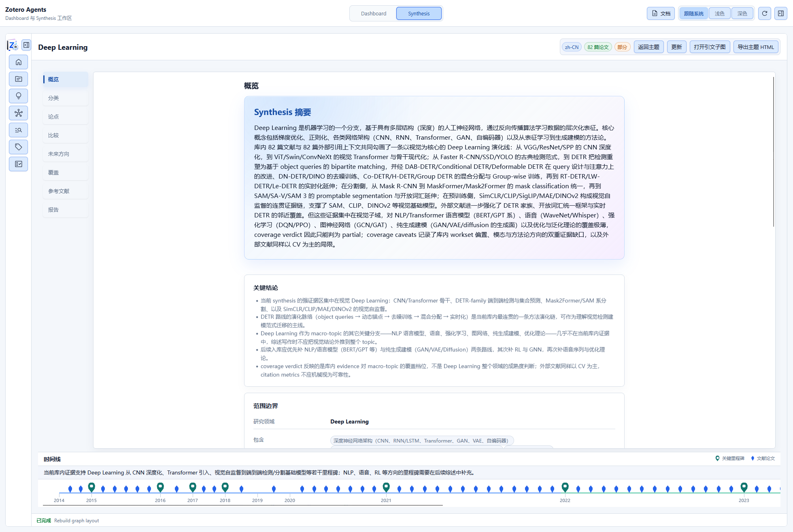The height and width of the screenshot is (532, 793).
Task: Open the library folder icon in sidebar
Action: pyautogui.click(x=19, y=79)
